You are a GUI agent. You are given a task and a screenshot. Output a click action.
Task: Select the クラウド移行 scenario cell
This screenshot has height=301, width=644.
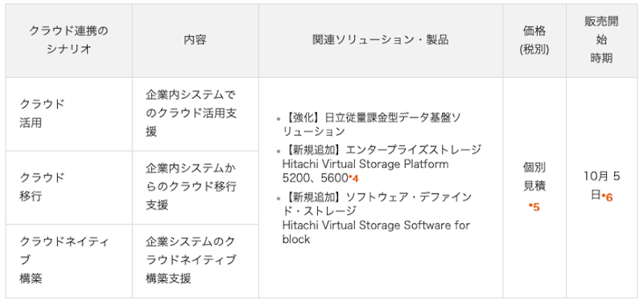[x=69, y=188]
